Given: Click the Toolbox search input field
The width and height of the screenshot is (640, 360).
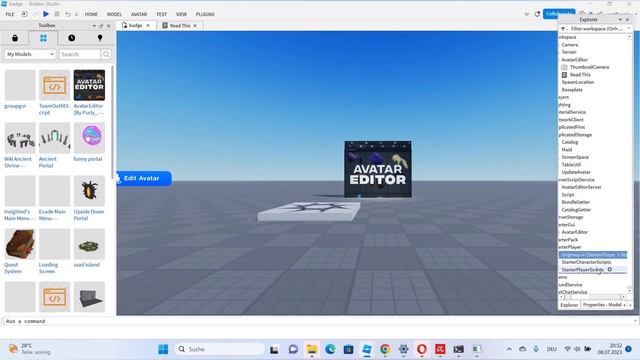Looking at the screenshot, I should [80, 54].
